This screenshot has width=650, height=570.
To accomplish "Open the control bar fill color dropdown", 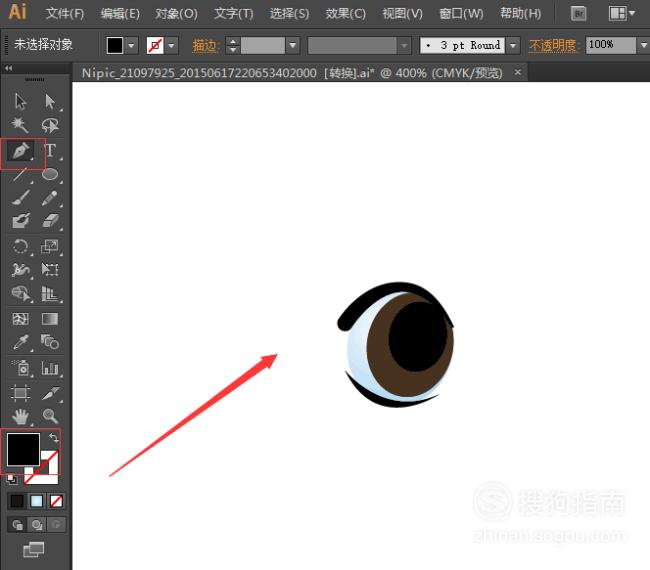I will (x=131, y=45).
